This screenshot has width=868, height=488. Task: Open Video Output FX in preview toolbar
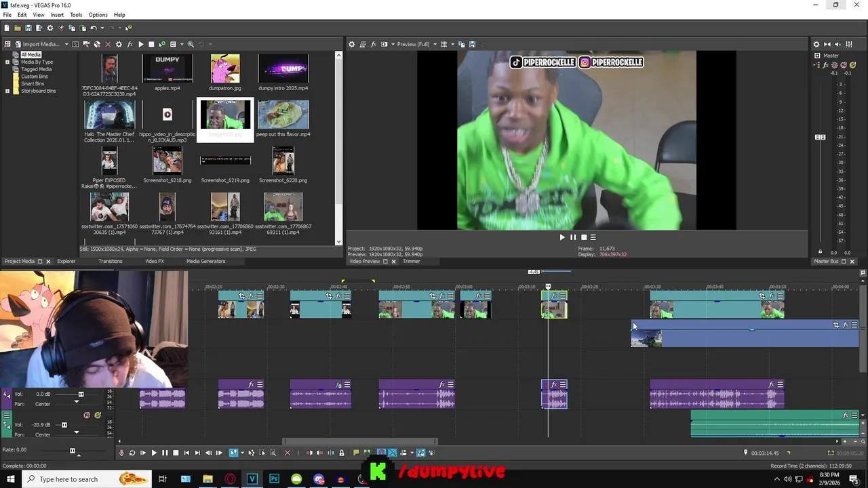(374, 44)
